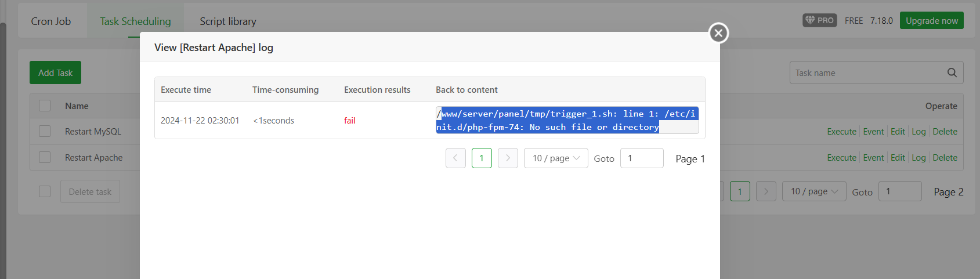The image size is (980, 279).
Task: Click the Add Task button
Action: click(55, 73)
